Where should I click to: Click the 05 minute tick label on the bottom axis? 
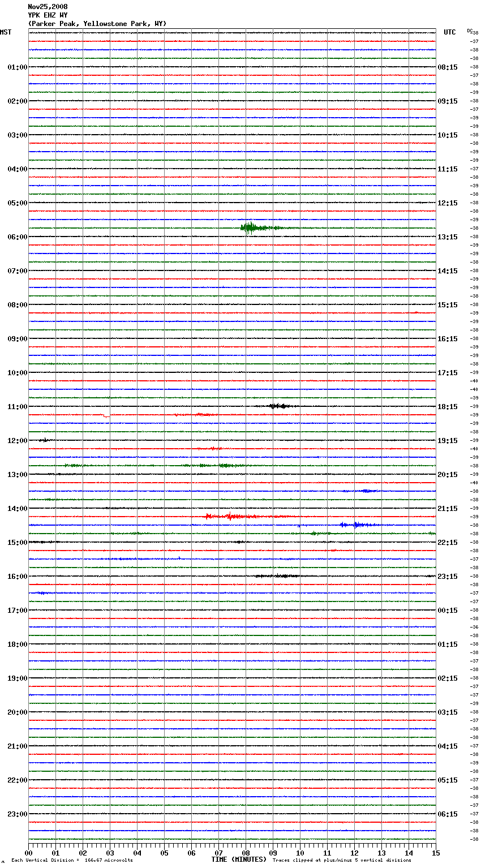click(x=164, y=853)
